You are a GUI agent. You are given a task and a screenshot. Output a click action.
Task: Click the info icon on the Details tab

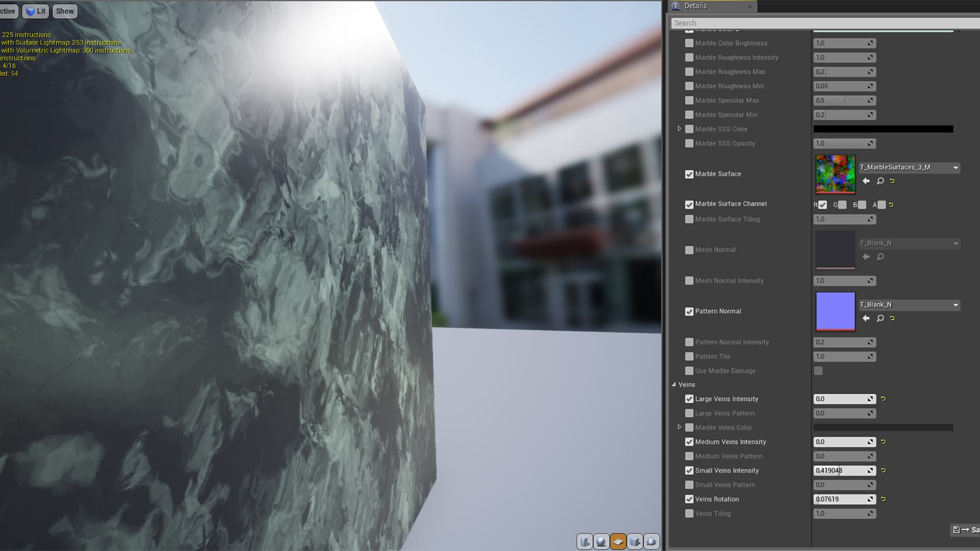pos(676,6)
